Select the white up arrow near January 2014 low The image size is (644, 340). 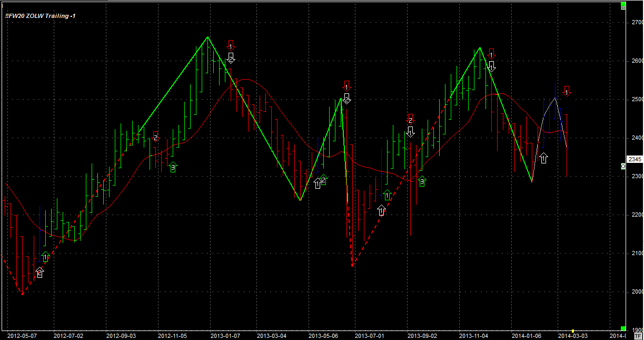tap(543, 157)
